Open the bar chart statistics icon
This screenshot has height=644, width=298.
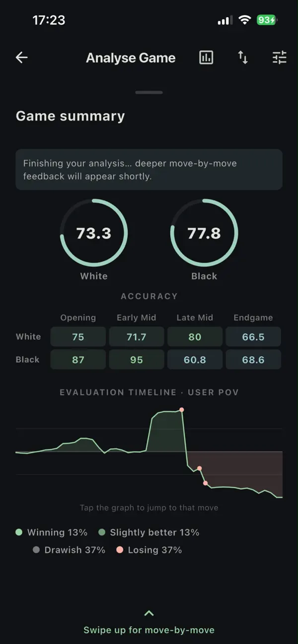(x=206, y=58)
